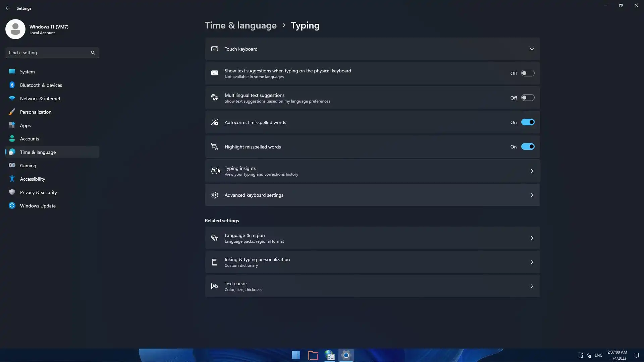Open the Start menu from the taskbar
Image resolution: width=644 pixels, height=362 pixels.
(x=296, y=355)
